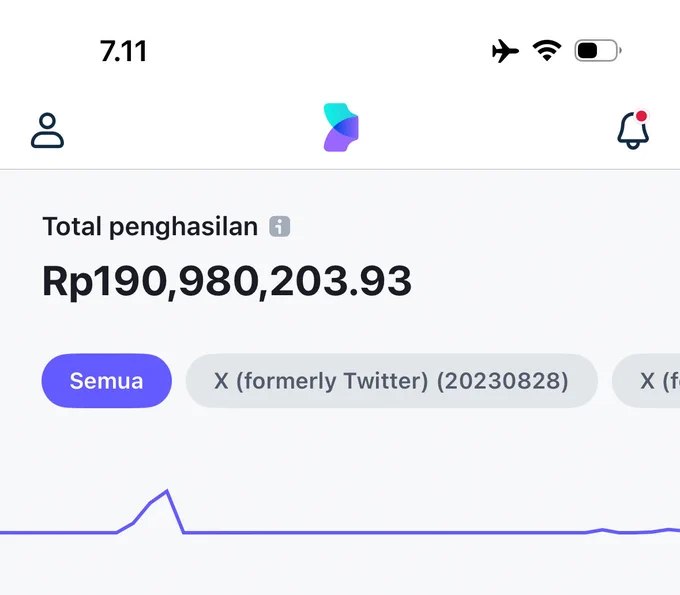680x595 pixels.
Task: Tap the red notification badge dot
Action: pos(641,116)
